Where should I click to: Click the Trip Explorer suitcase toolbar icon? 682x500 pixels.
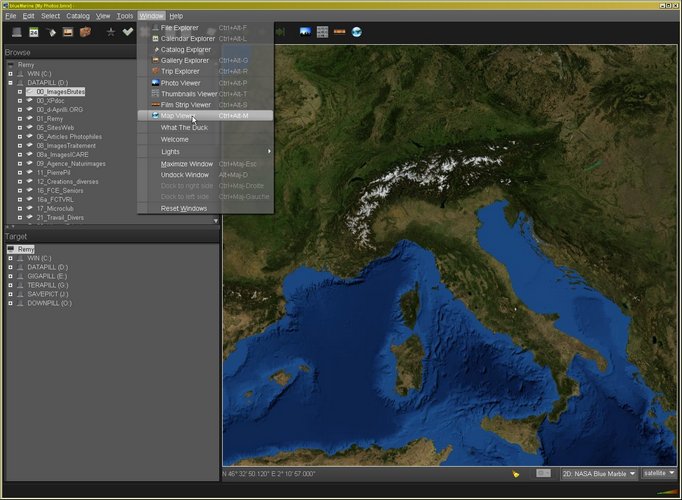point(85,32)
